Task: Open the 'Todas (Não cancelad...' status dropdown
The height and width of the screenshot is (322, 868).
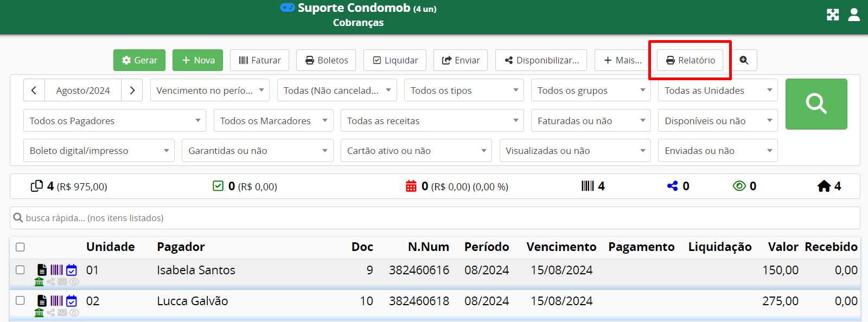Action: 337,91
